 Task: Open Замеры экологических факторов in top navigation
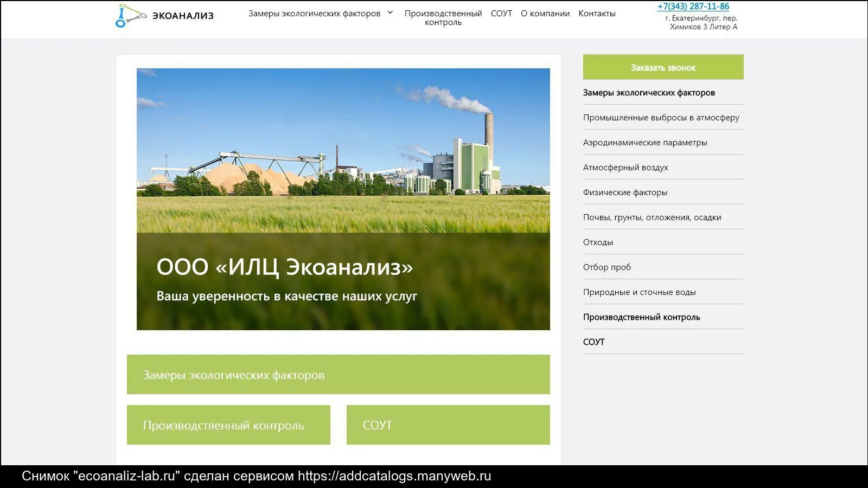click(x=315, y=13)
